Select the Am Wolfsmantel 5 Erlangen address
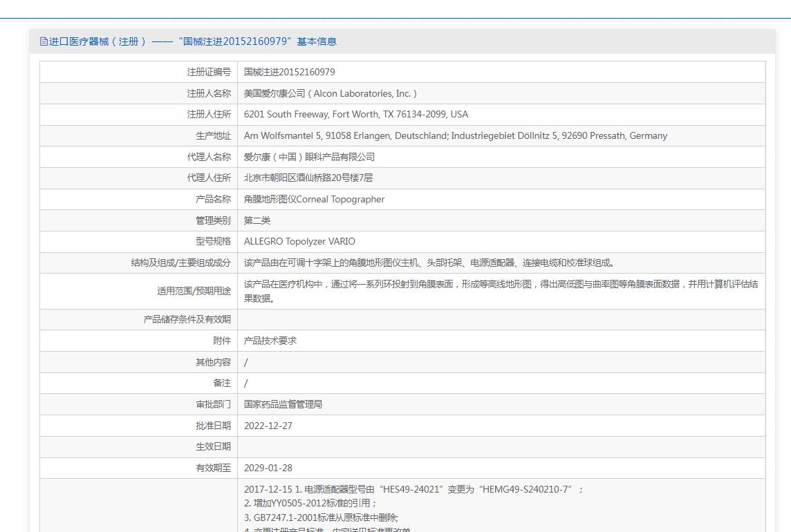 [x=456, y=135]
